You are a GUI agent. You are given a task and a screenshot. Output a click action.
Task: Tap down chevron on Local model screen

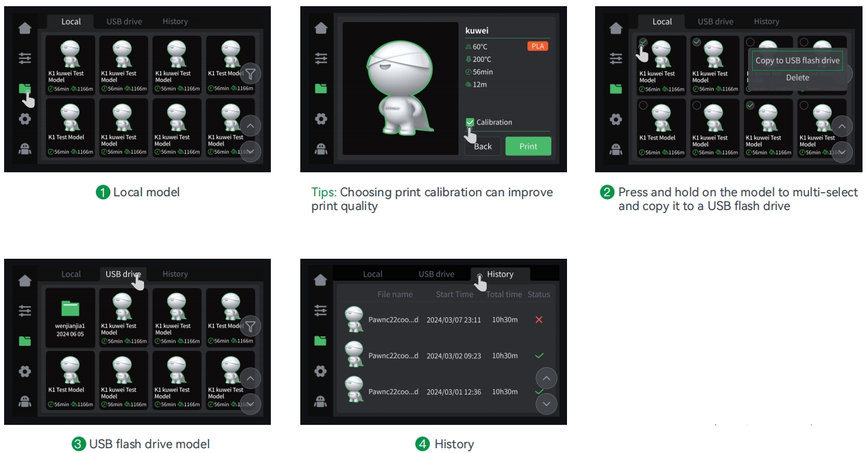(250, 151)
